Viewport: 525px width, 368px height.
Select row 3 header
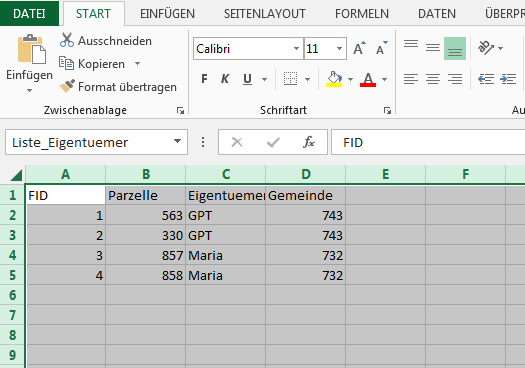click(x=12, y=235)
